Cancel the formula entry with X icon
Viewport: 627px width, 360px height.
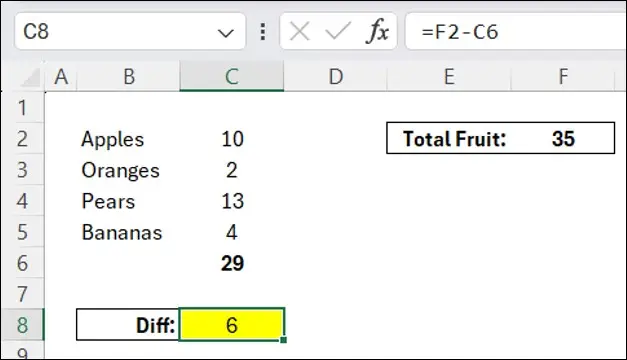300,31
